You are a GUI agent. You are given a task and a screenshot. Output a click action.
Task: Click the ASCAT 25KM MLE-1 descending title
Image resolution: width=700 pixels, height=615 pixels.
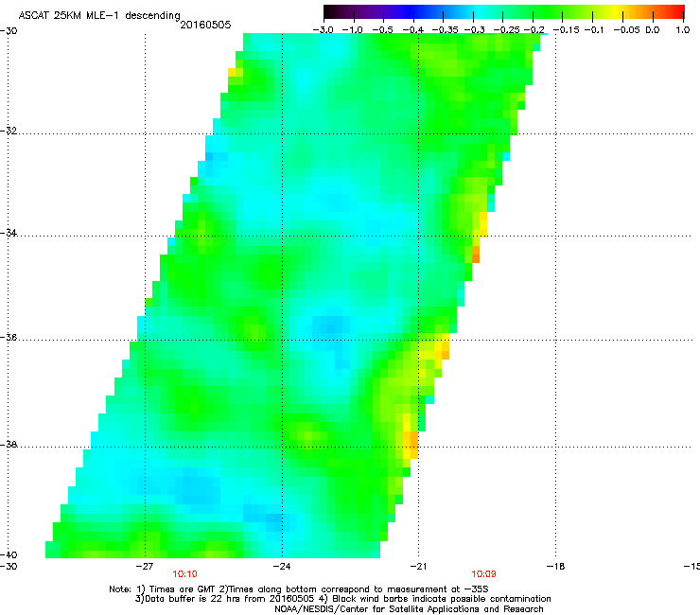tap(99, 15)
